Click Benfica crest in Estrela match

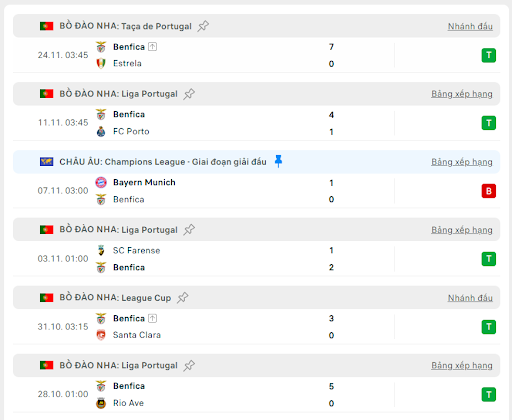pos(101,47)
